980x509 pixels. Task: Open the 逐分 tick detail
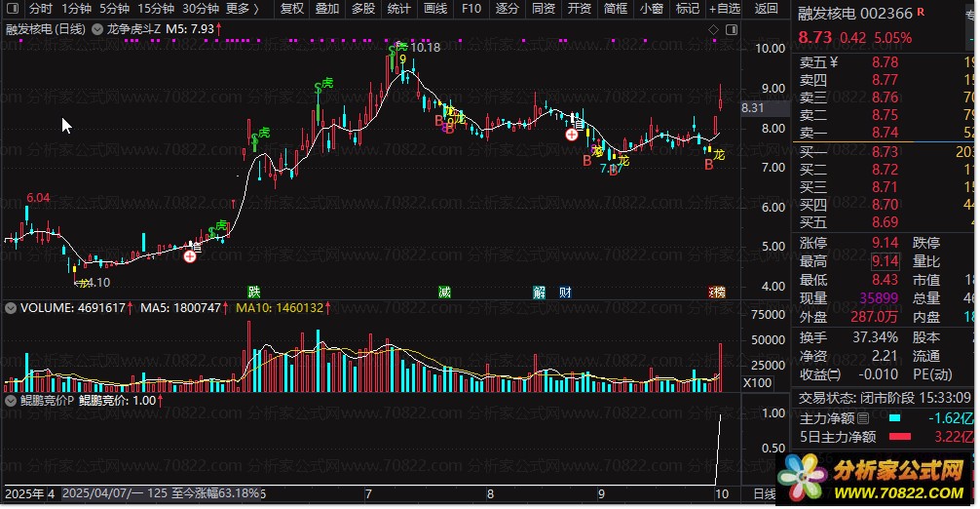point(507,8)
